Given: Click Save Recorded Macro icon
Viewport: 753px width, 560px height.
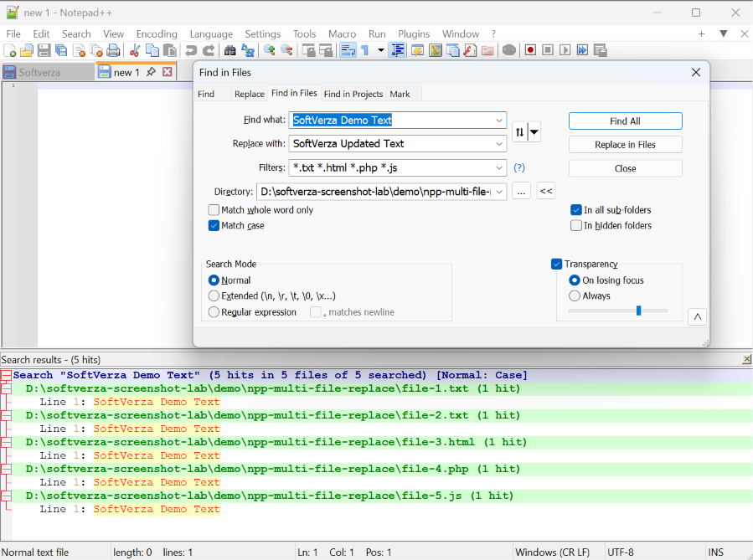Looking at the screenshot, I should point(600,50).
